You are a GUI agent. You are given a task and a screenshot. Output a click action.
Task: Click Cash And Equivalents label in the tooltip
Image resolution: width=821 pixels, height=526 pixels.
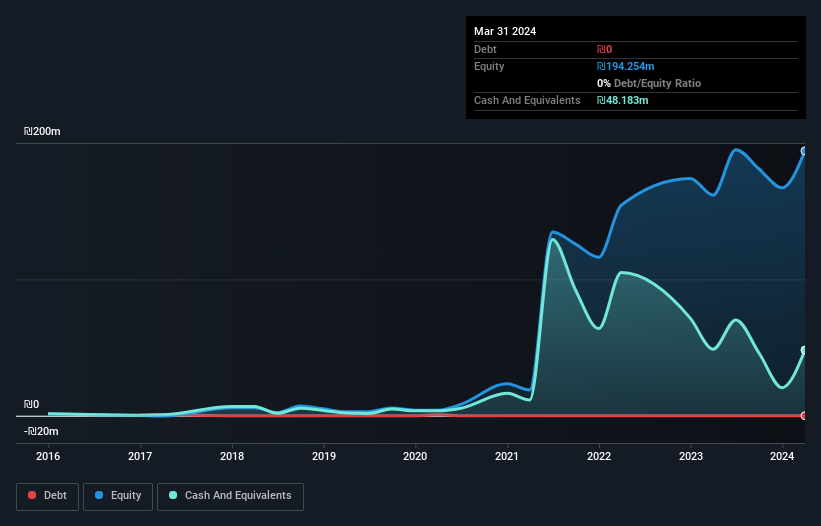point(527,100)
